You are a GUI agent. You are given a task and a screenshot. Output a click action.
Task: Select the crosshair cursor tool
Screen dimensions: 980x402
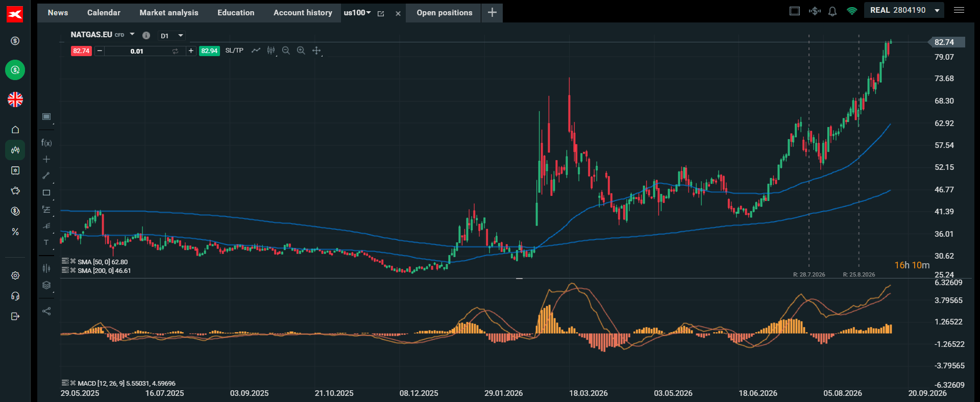pos(46,159)
